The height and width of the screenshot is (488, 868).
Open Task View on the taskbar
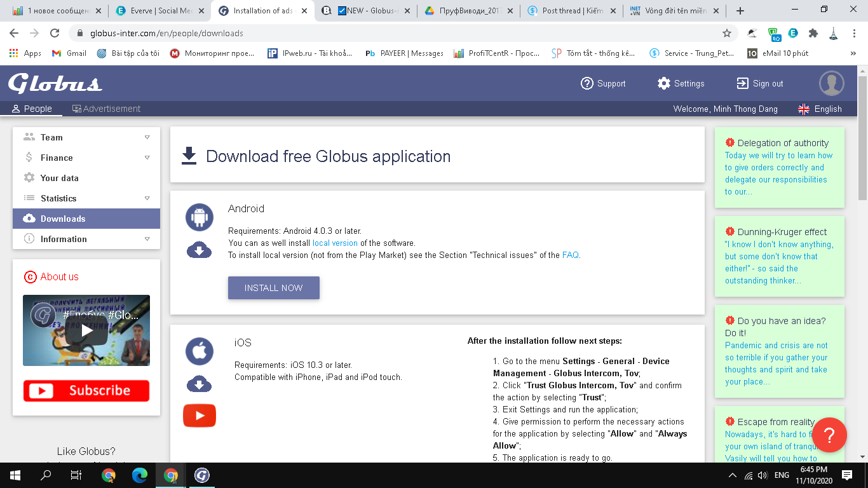pyautogui.click(x=76, y=475)
